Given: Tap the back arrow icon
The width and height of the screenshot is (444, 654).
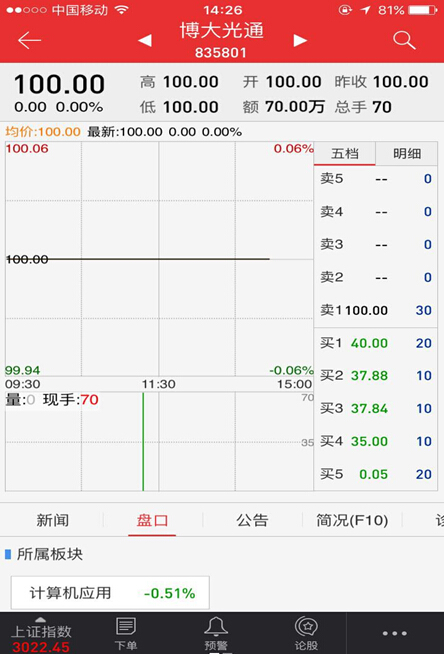Looking at the screenshot, I should (x=30, y=40).
